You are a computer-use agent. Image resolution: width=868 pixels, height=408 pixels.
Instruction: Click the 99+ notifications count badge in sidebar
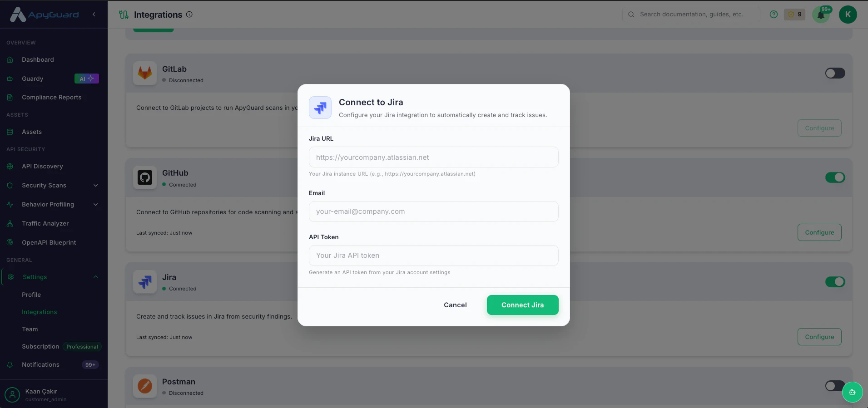[x=90, y=365]
